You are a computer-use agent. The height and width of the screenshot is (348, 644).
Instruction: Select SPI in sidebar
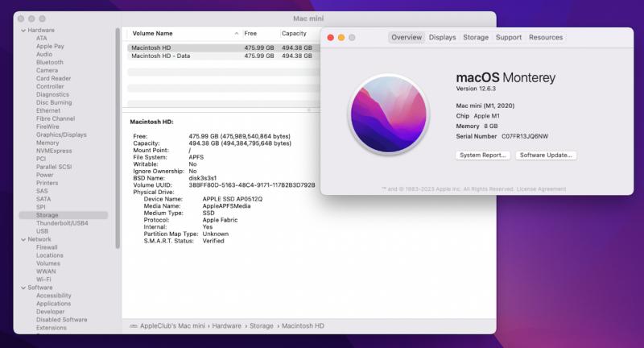[41, 207]
